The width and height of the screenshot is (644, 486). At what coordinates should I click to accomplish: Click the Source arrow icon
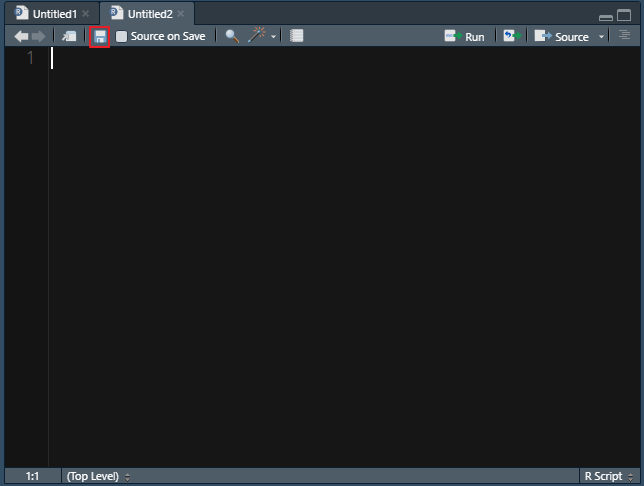(x=543, y=36)
